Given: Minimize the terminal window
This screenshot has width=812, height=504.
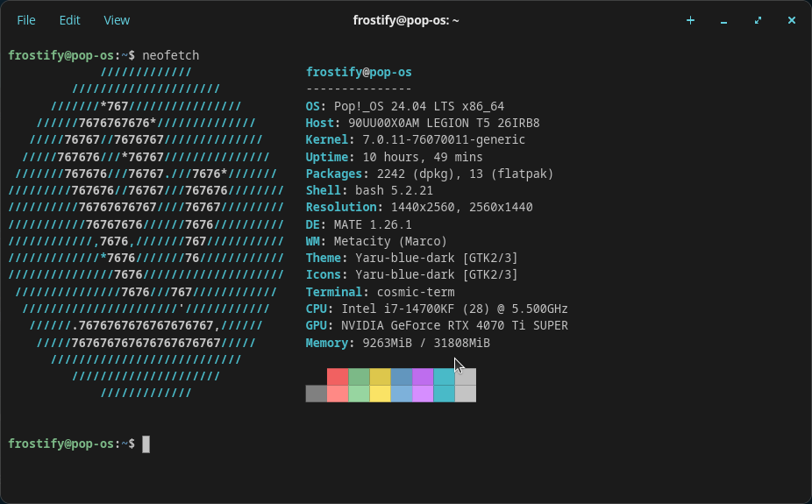Looking at the screenshot, I should click(724, 21).
